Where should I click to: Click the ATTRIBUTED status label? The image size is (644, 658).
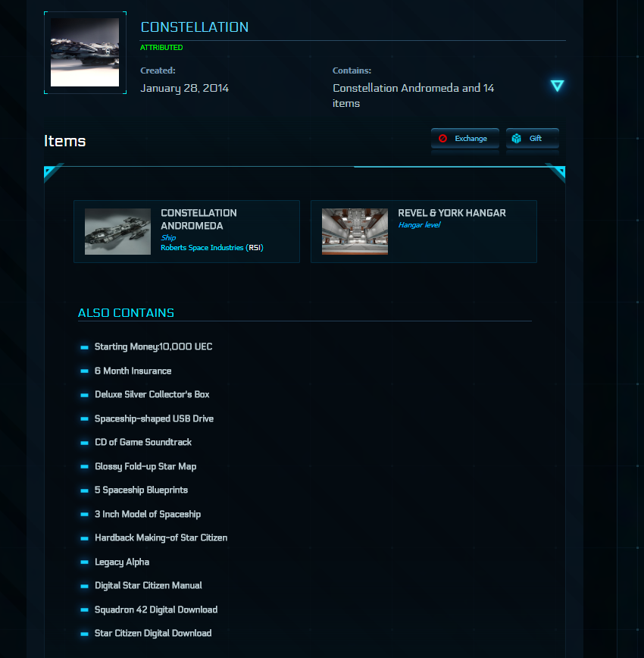[161, 48]
